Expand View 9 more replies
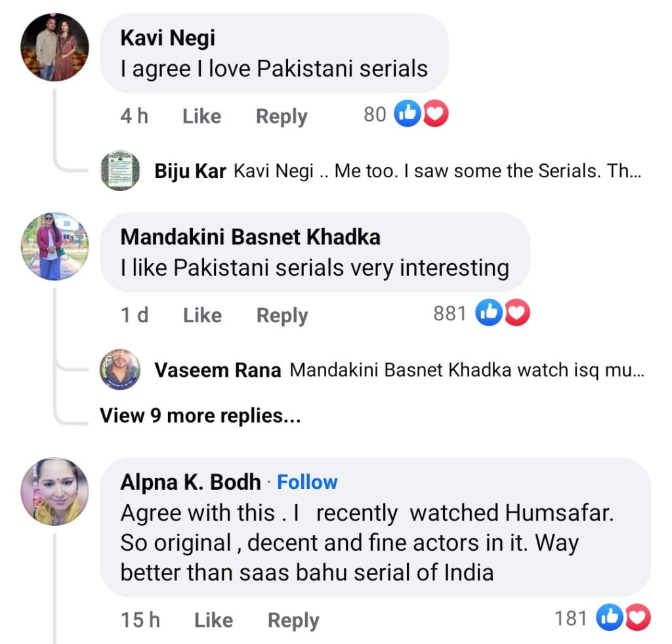The image size is (672, 644). tap(200, 415)
